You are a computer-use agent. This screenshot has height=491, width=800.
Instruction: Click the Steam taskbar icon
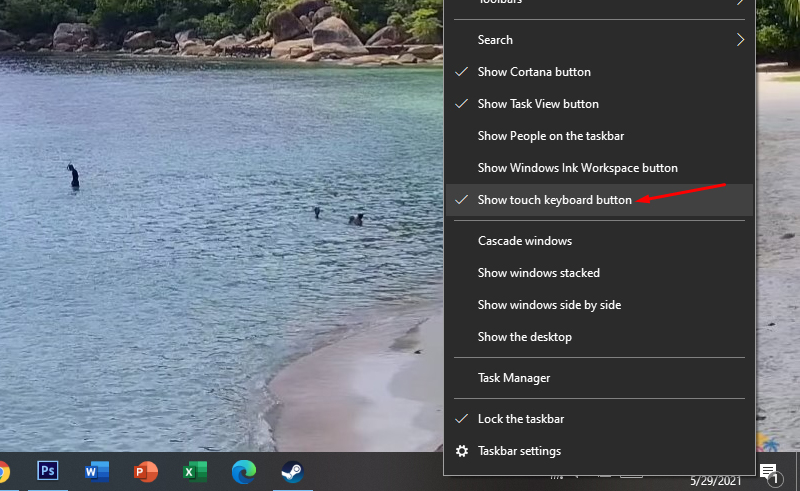coord(291,471)
